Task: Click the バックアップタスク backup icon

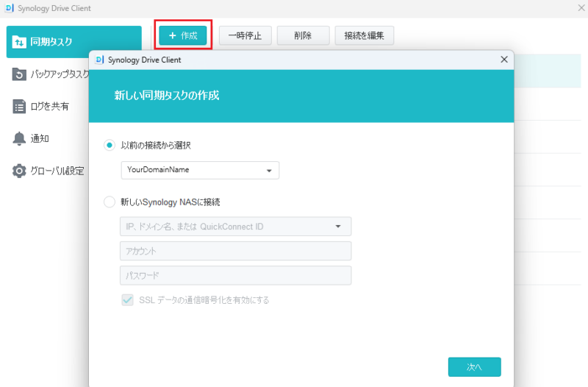Action: coord(19,74)
